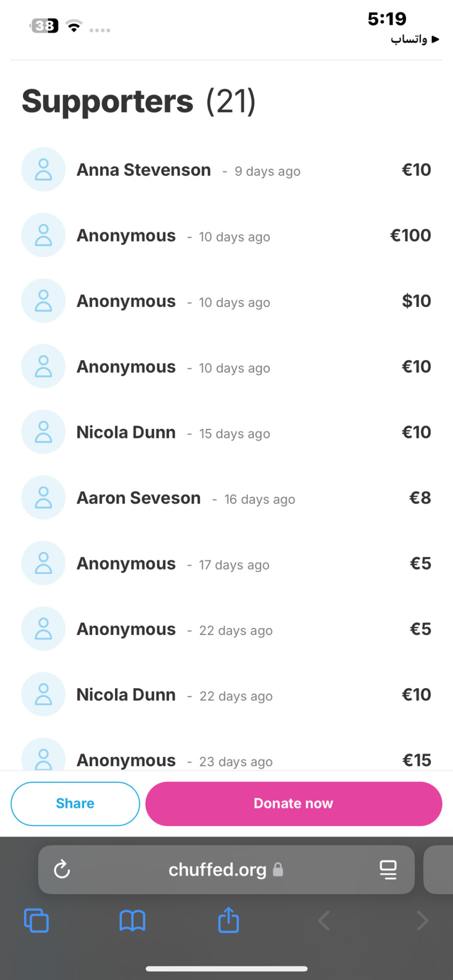
Task: Select the $10 Anonymous donation amount
Action: [x=416, y=301]
